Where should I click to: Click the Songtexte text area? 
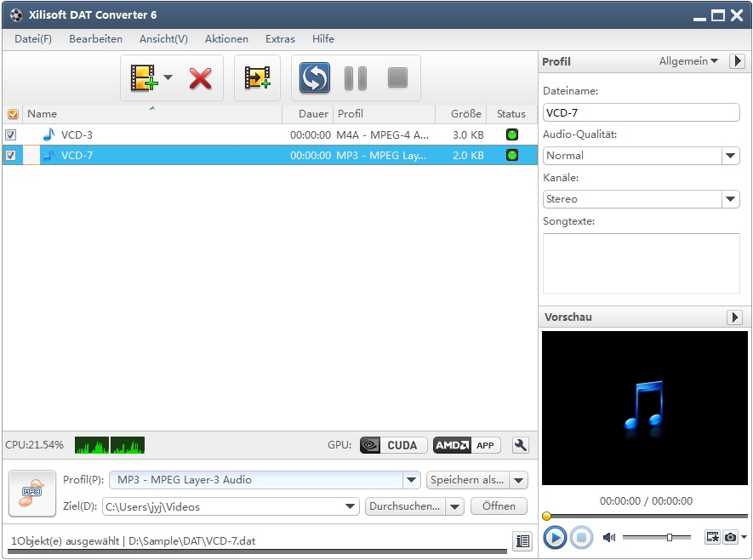641,263
